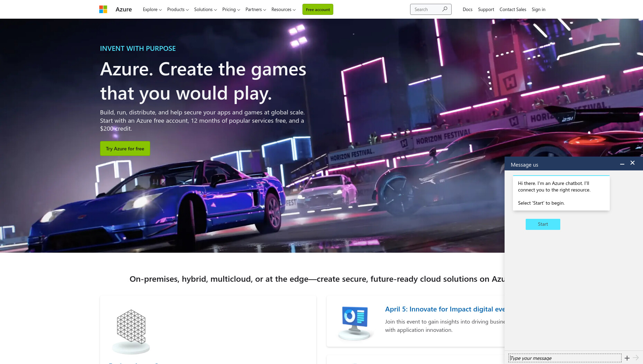Open the Pricing dropdown menu
This screenshot has width=643, height=364.
click(x=231, y=9)
